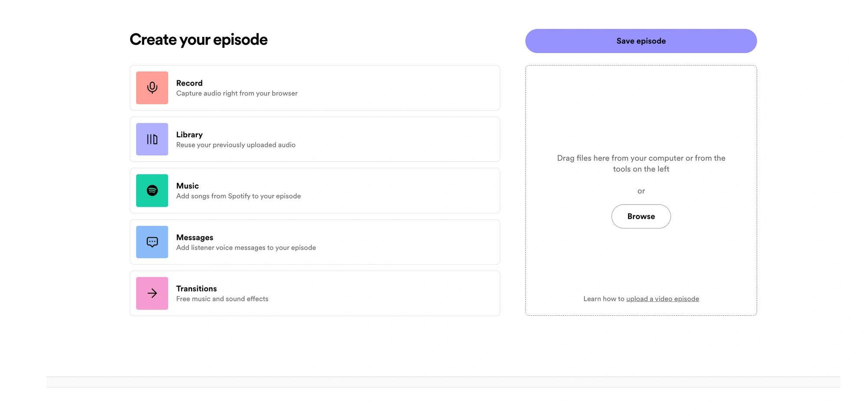This screenshot has width=868, height=417.
Task: Click the "Create your episode" heading
Action: pos(198,40)
